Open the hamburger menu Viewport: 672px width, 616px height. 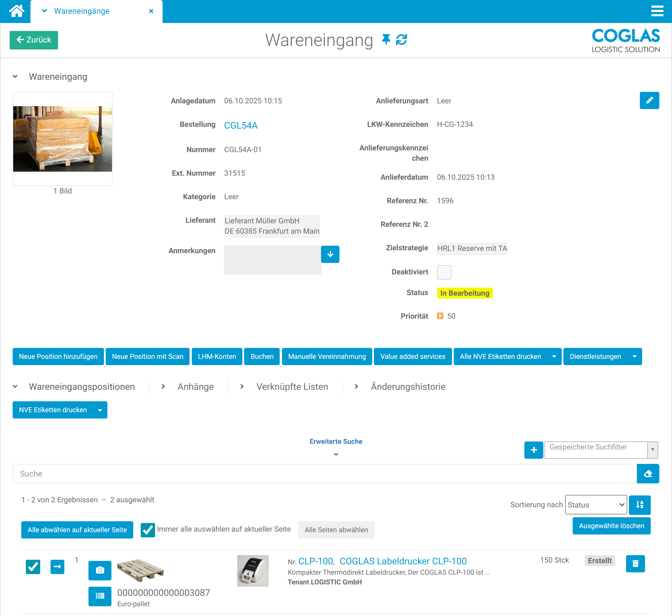click(x=657, y=11)
